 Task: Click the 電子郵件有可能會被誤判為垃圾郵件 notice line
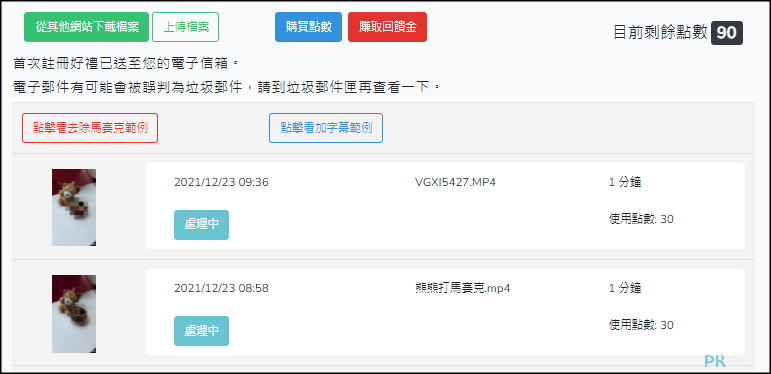[227, 87]
